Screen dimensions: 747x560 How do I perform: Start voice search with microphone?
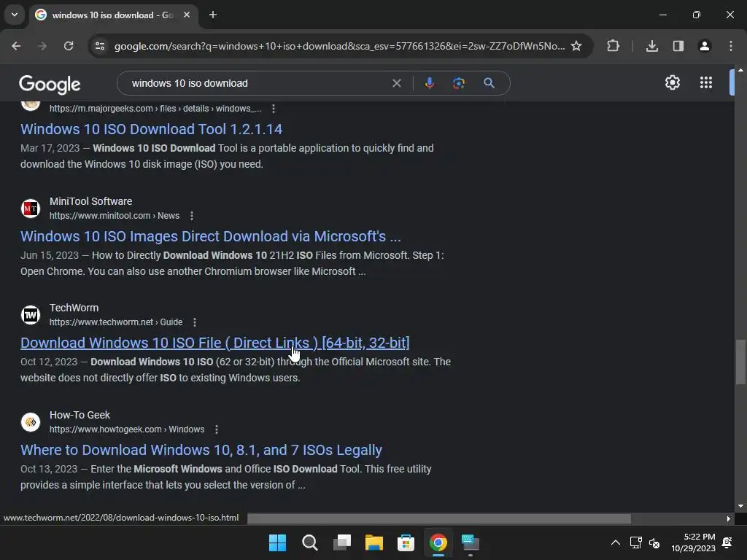tap(429, 83)
